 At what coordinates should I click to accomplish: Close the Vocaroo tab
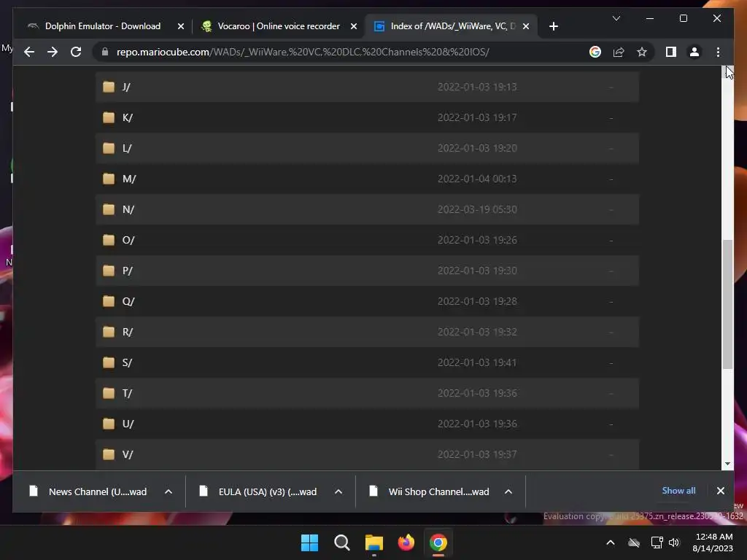[354, 26]
